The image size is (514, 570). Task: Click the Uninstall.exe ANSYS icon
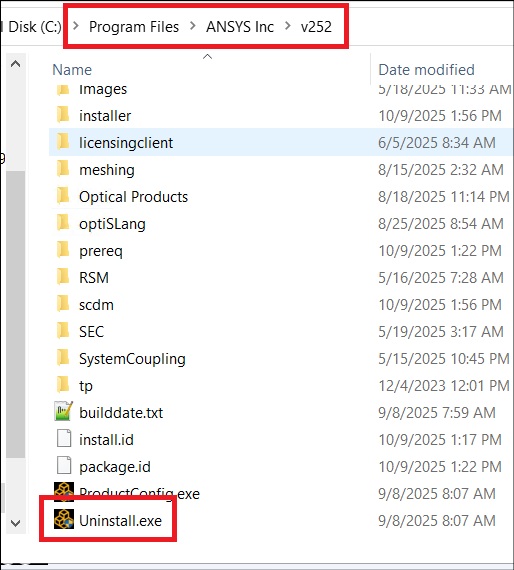point(64,519)
